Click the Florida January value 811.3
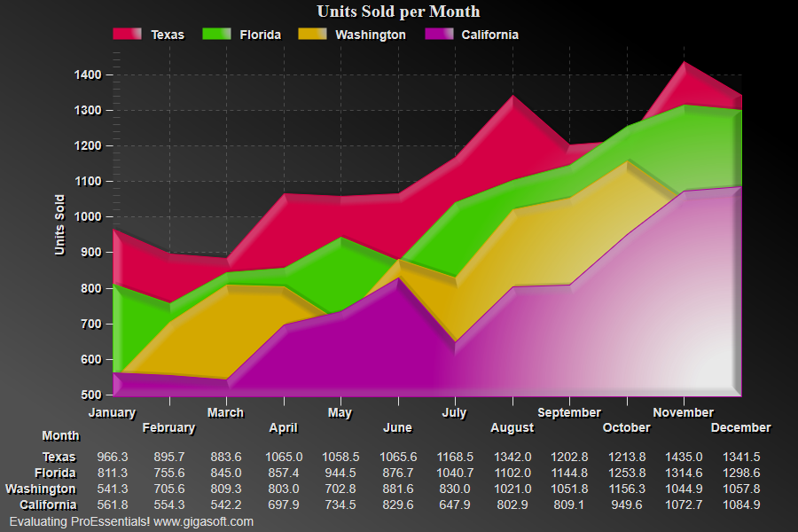This screenshot has width=798, height=532. pyautogui.click(x=113, y=473)
